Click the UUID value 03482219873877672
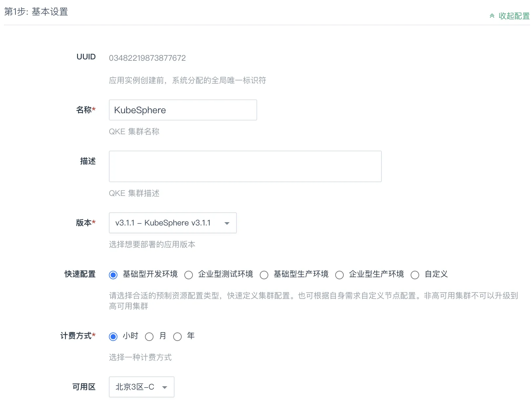532x403 pixels. pos(147,58)
